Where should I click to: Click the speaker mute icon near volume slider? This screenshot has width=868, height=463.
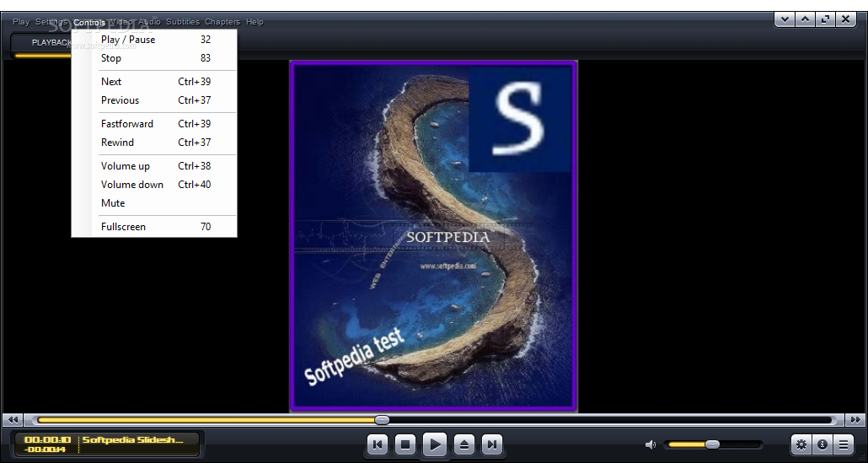(x=651, y=444)
